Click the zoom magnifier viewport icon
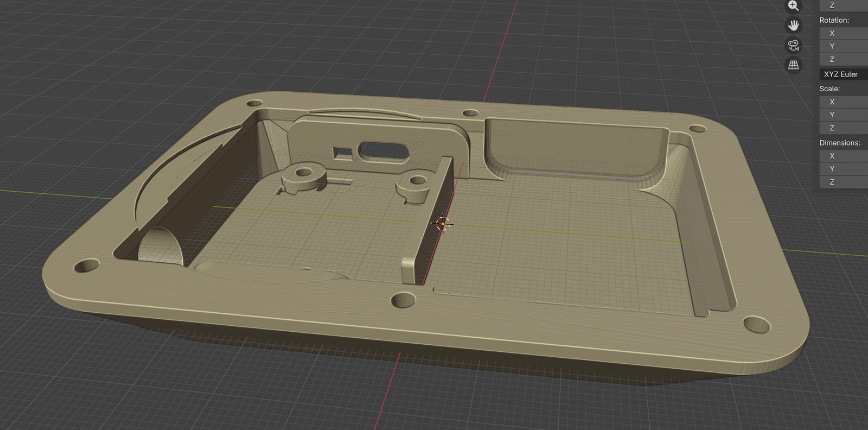 [793, 6]
